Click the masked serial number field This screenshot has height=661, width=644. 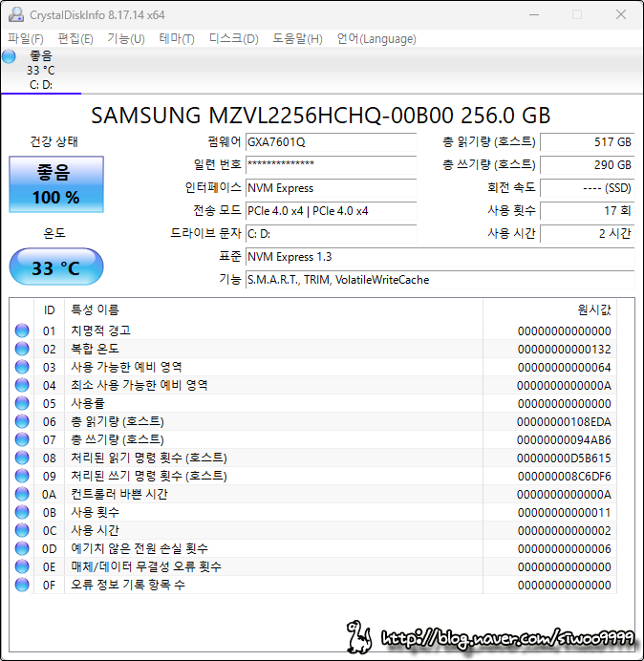point(331,165)
